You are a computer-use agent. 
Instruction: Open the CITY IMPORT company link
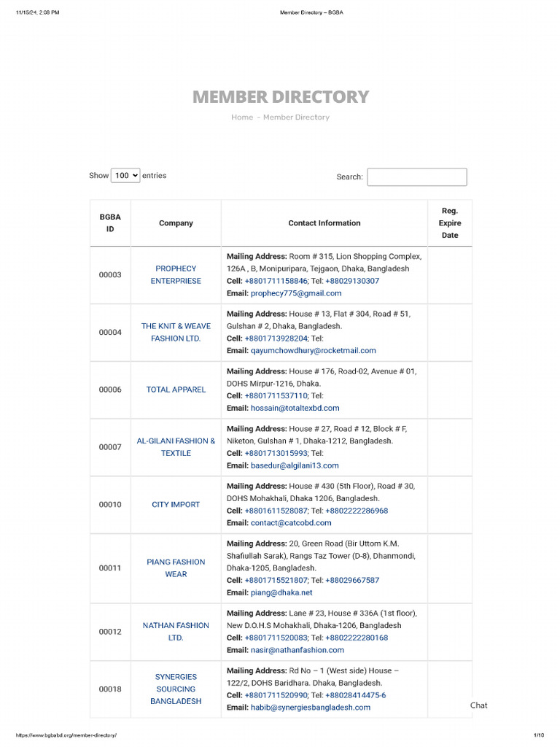tap(176, 504)
